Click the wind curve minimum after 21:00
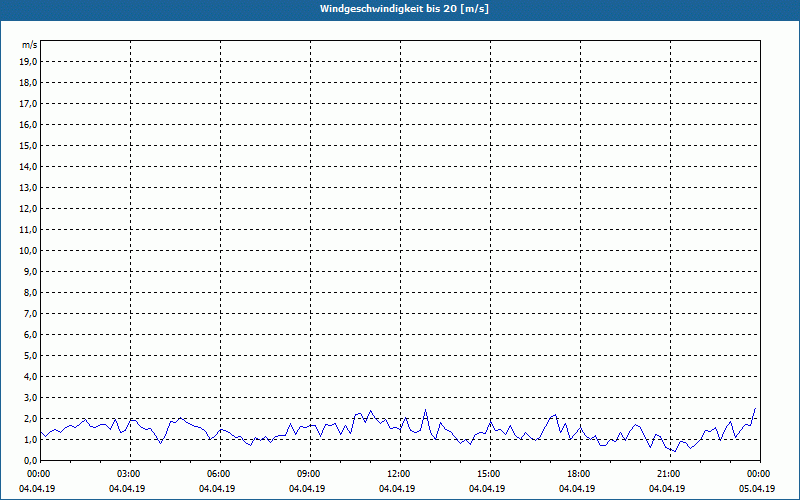This screenshot has height=500, width=800. tap(675, 452)
